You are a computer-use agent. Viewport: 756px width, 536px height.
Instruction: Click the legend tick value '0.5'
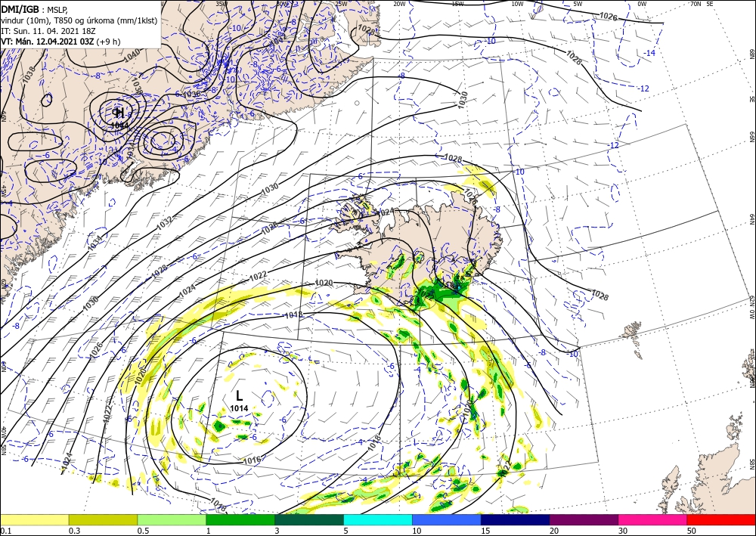coord(143,531)
